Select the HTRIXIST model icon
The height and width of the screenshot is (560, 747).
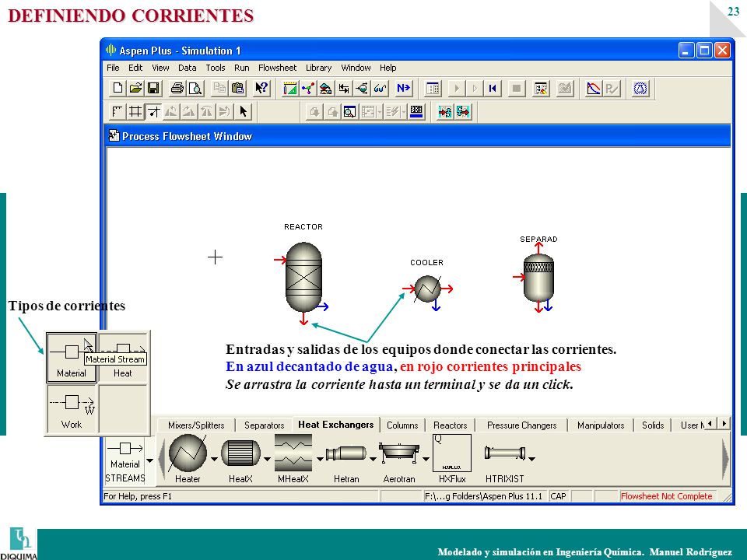pos(504,453)
